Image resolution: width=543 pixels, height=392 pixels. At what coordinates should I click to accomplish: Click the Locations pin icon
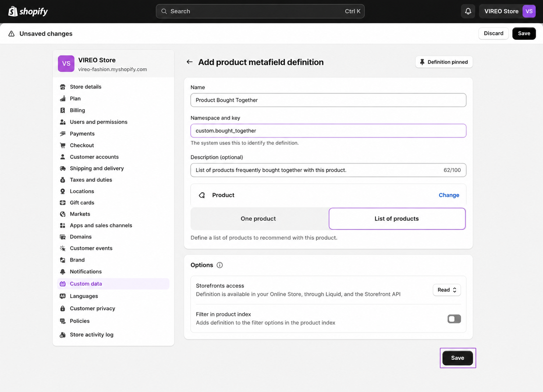[x=63, y=191]
